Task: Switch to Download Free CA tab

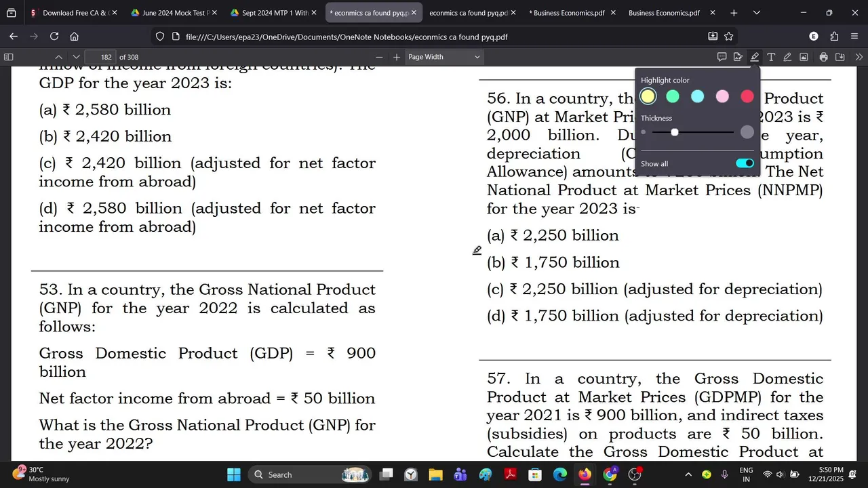Action: (x=73, y=13)
